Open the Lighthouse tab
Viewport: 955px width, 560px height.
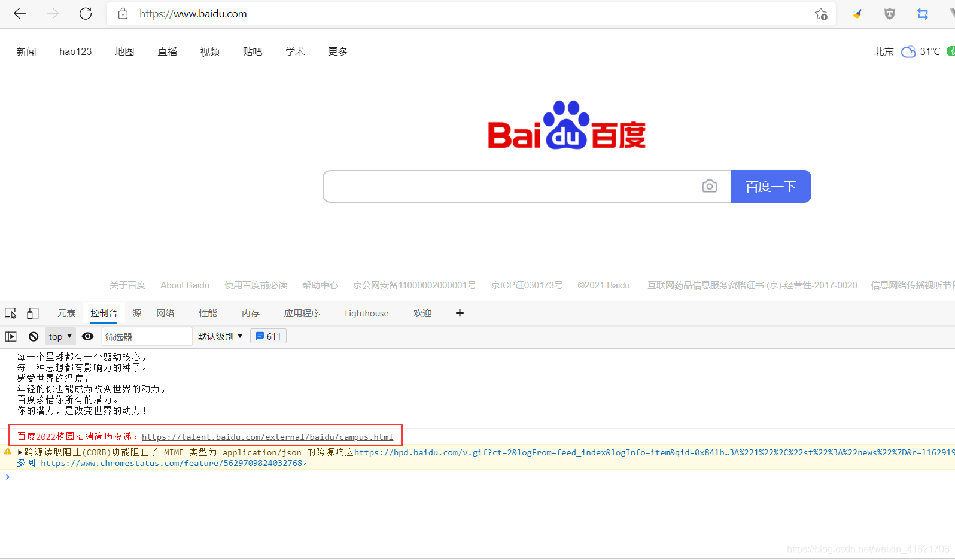(x=367, y=313)
